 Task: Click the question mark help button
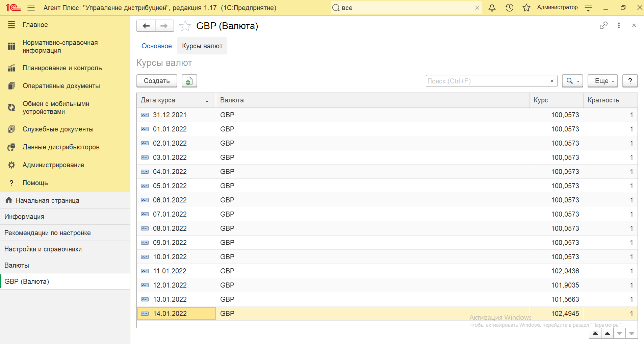pos(630,81)
